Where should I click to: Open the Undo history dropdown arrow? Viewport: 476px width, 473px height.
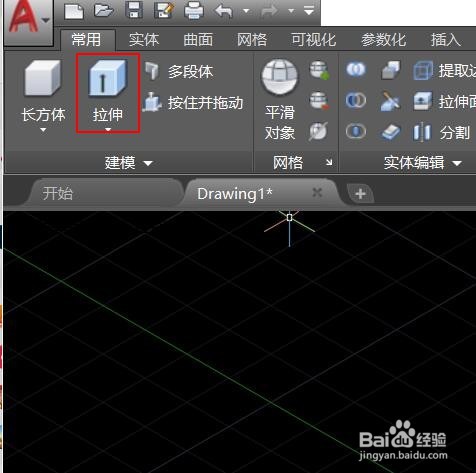click(246, 11)
